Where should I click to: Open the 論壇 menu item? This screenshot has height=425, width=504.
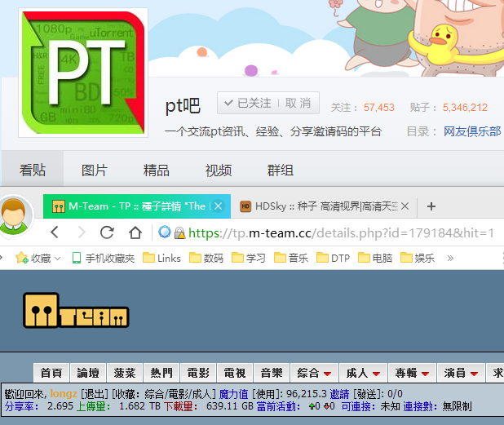coord(88,373)
